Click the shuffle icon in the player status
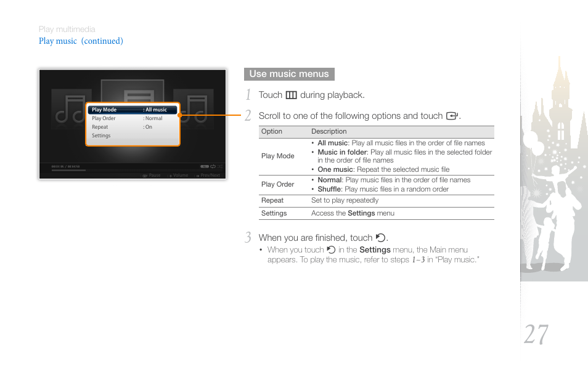The width and height of the screenshot is (588, 388). pos(220,166)
